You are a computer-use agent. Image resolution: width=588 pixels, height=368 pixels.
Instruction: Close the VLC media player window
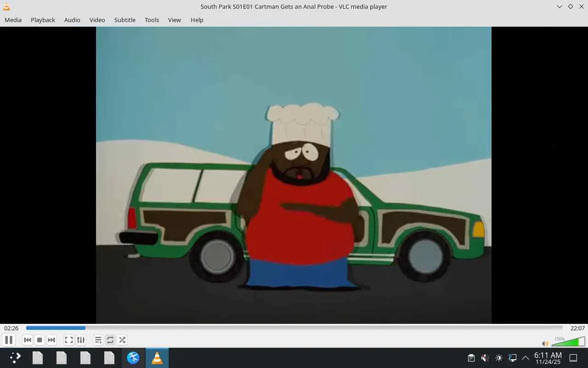pyautogui.click(x=581, y=6)
